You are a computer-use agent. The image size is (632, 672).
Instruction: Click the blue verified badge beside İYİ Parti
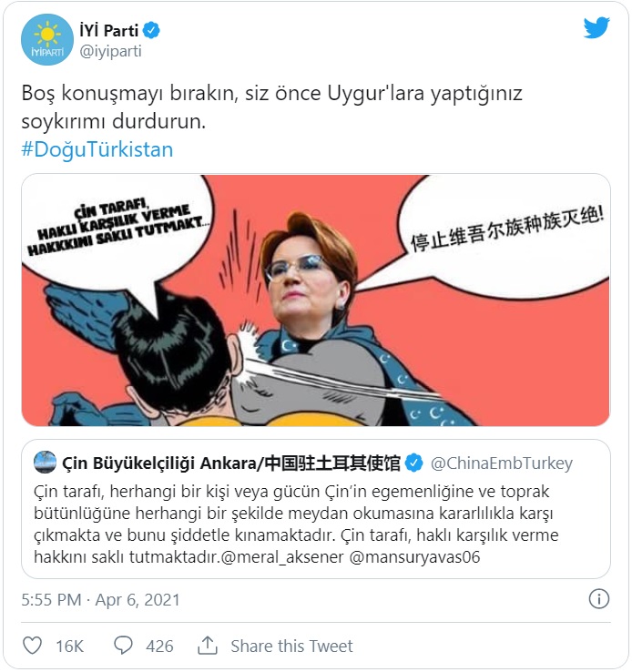click(151, 30)
